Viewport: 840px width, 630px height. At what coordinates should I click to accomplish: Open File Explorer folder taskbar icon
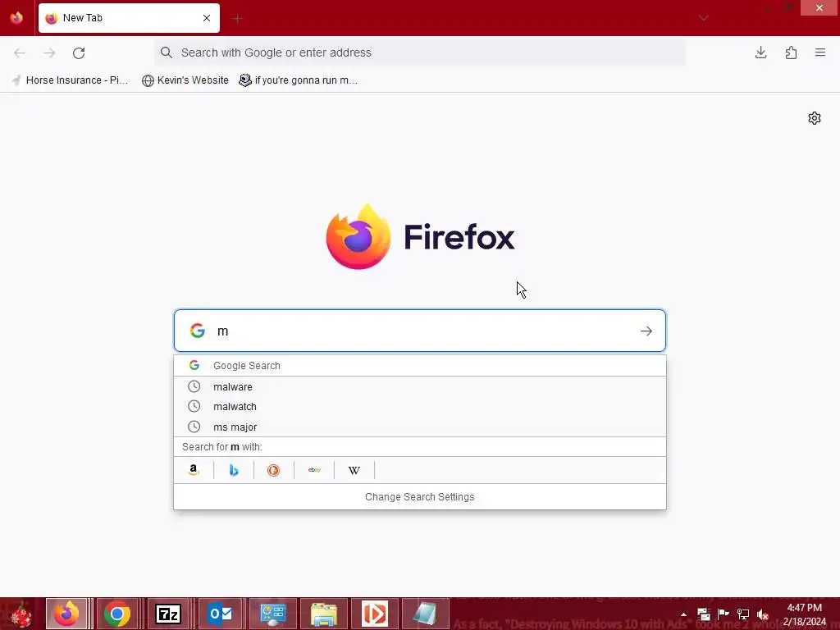pos(323,614)
